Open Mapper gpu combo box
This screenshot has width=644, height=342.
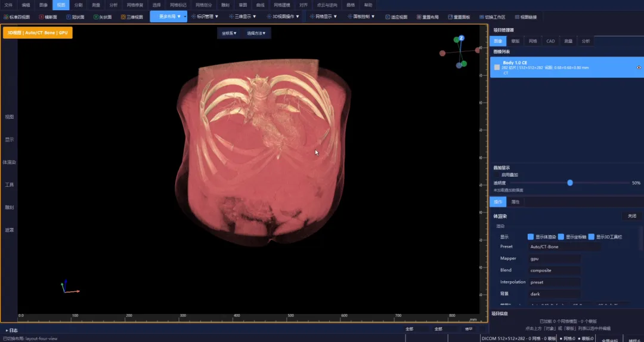coord(555,258)
